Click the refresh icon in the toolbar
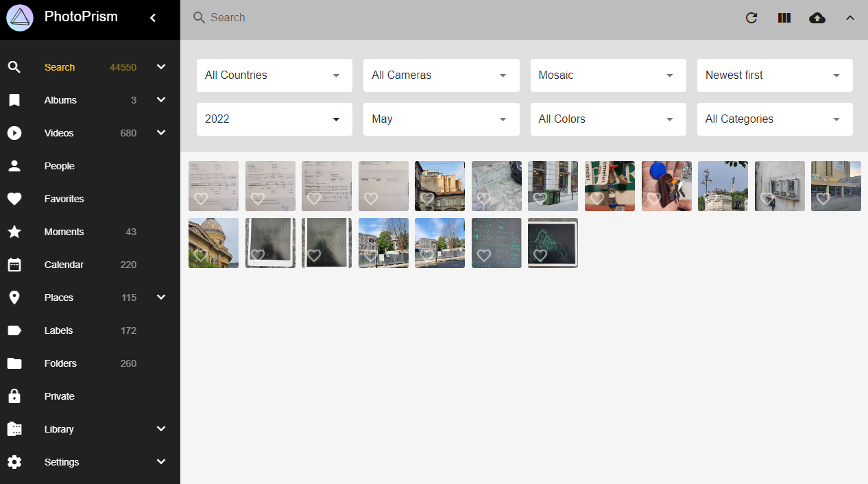This screenshot has height=484, width=868. 751,18
